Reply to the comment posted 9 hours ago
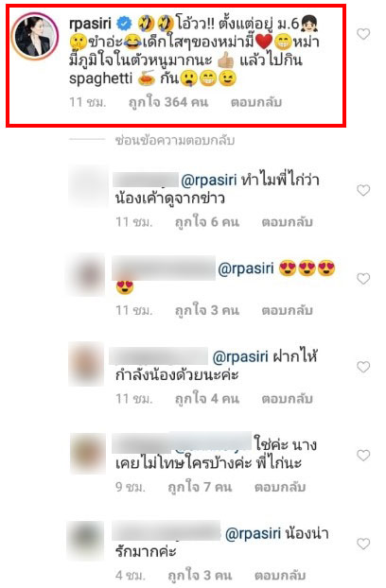This screenshot has width=386, height=588. 280,487
